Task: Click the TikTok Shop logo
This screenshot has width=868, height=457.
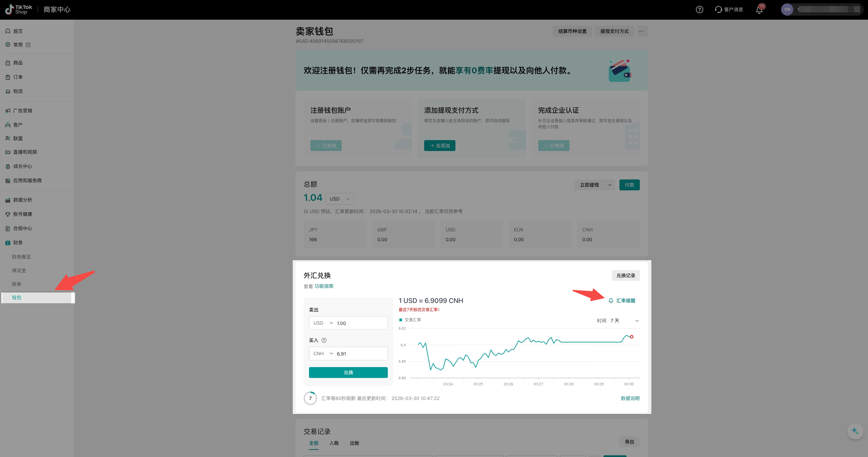Action: point(19,9)
